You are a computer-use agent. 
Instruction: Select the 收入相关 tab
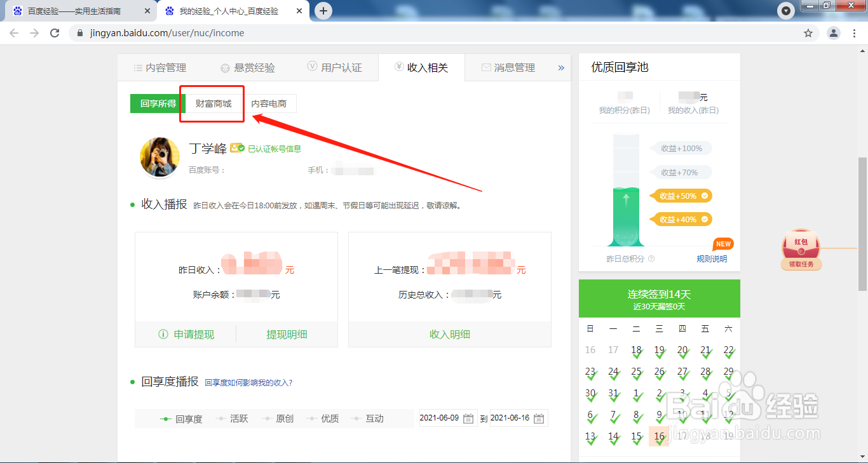click(421, 67)
